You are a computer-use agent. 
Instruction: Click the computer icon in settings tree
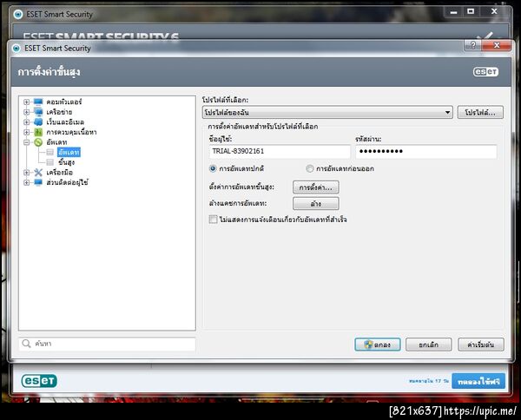point(38,102)
